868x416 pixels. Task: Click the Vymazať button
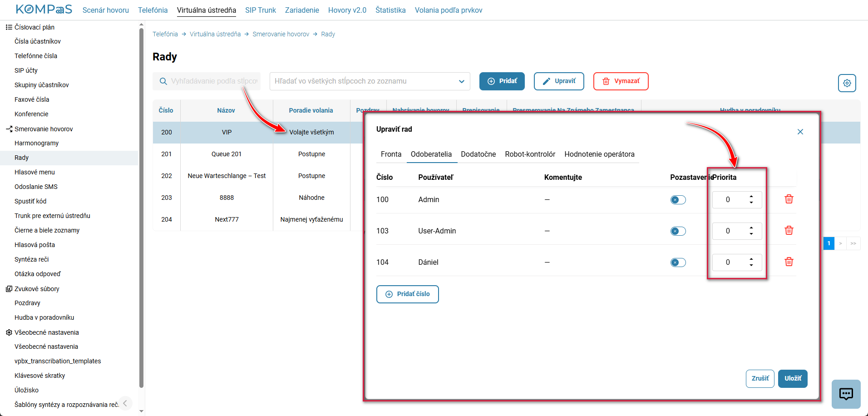tap(621, 81)
